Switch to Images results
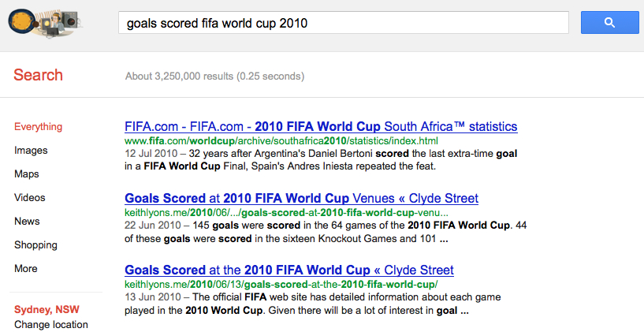This screenshot has height=332, width=644. click(31, 151)
